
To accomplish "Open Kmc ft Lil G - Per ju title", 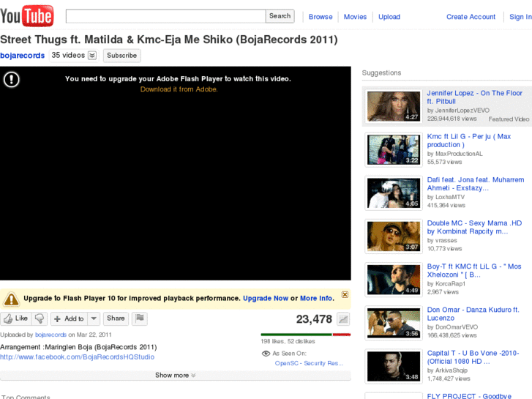I will point(469,141).
